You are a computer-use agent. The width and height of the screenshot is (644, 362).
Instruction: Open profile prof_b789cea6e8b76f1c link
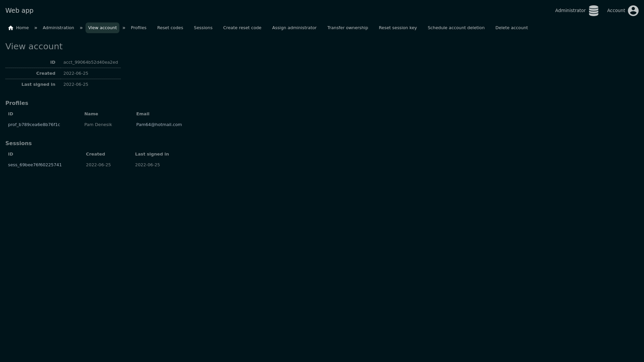point(34,125)
